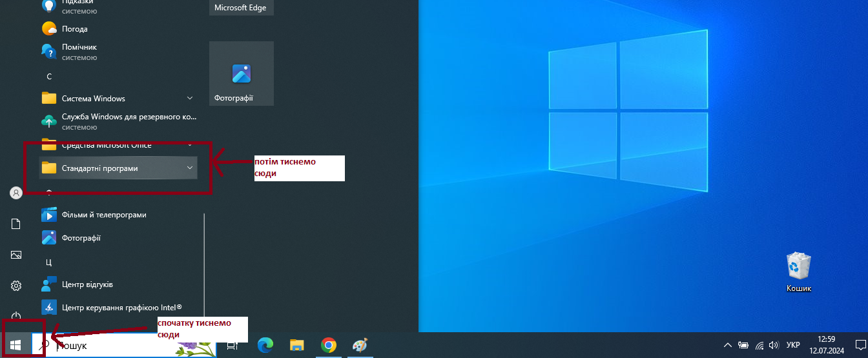The image size is (868, 358).
Task: Open Microsoft Edge from the taskbar
Action: (265, 345)
